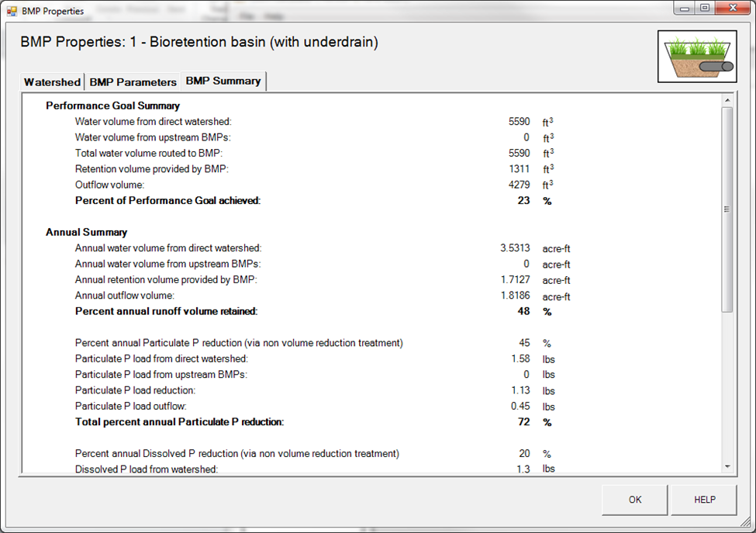Viewport: 756px width, 533px height.
Task: Click 'Particulate P load from upstream BMPs:' label
Action: (161, 374)
